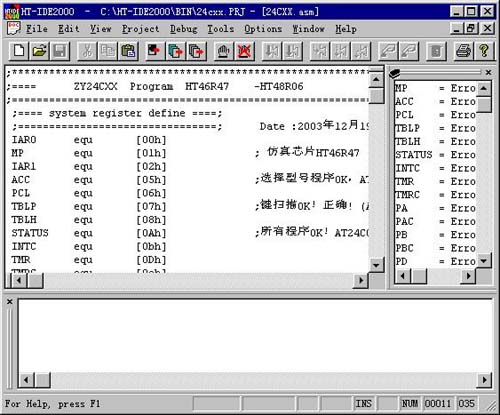This screenshot has width=500, height=415.
Task: Click the editor's vertical scrollbar up arrow
Action: (376, 80)
